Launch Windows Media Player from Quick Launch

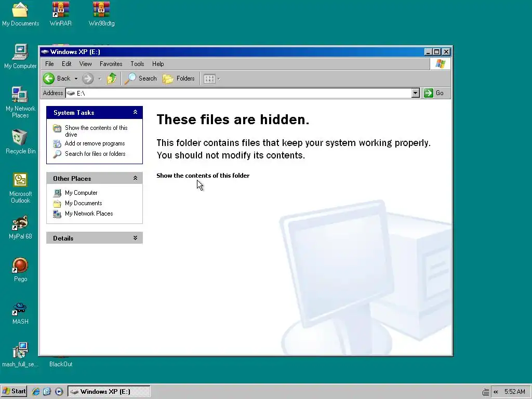pos(59,391)
